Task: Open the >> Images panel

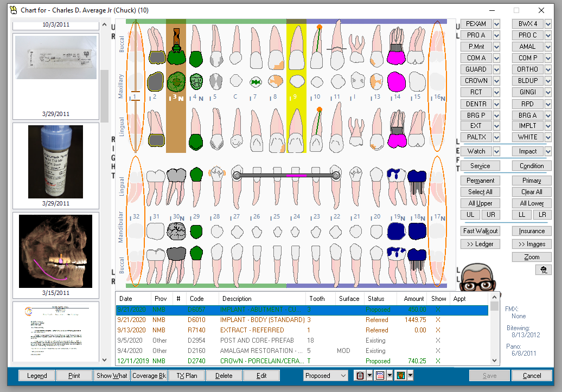Action: pyautogui.click(x=531, y=243)
